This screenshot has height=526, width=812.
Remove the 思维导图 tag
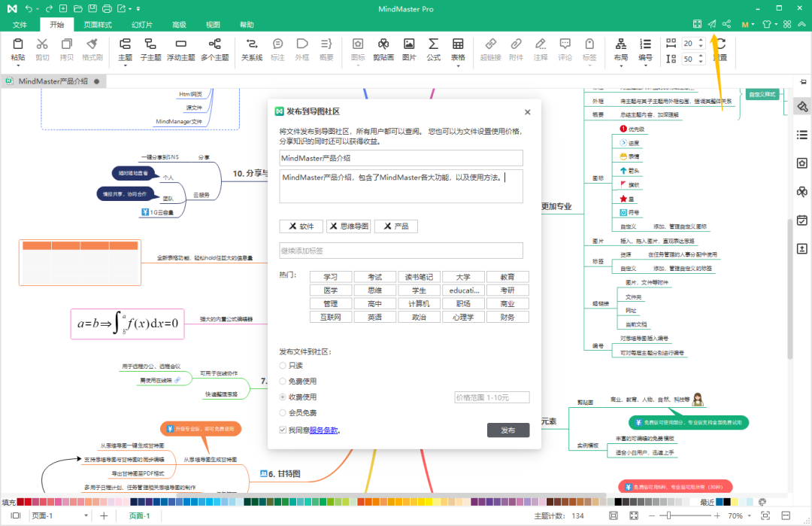pyautogui.click(x=334, y=226)
